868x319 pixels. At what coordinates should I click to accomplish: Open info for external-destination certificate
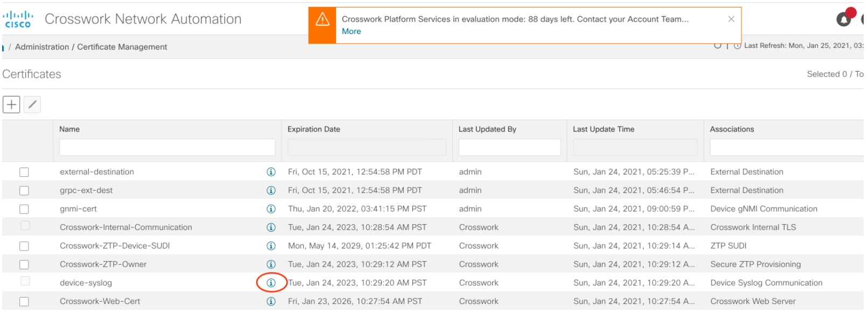[271, 172]
